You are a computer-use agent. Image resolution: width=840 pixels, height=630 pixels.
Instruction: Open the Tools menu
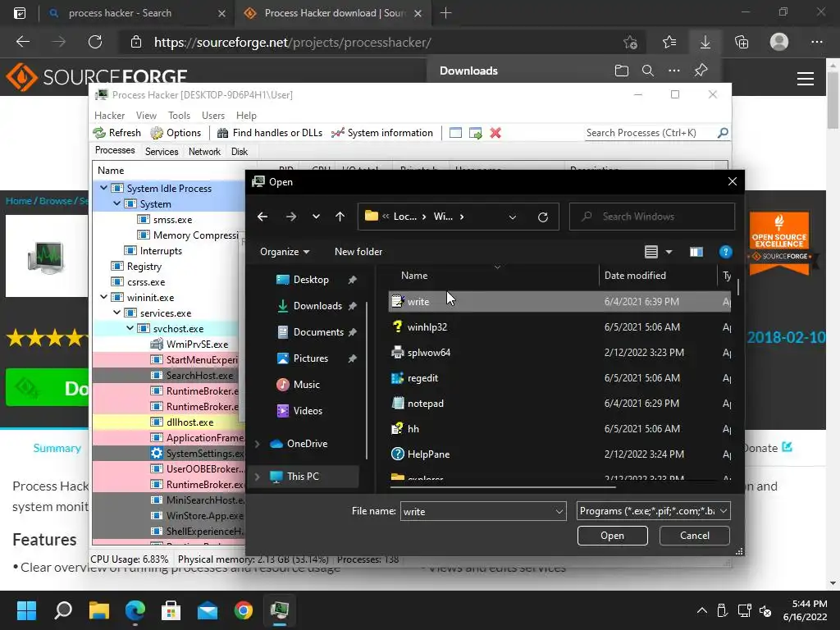click(x=179, y=116)
